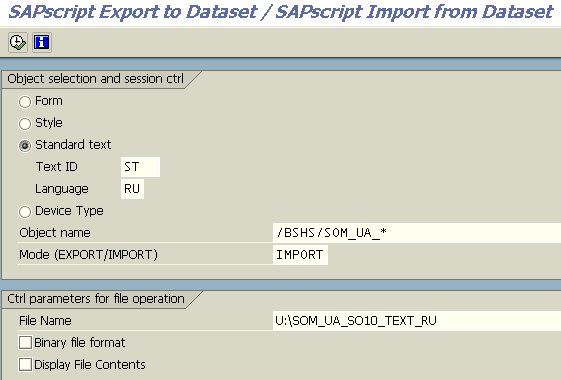This screenshot has height=380, width=561.
Task: Select the Device Type radio button
Action: click(x=25, y=211)
